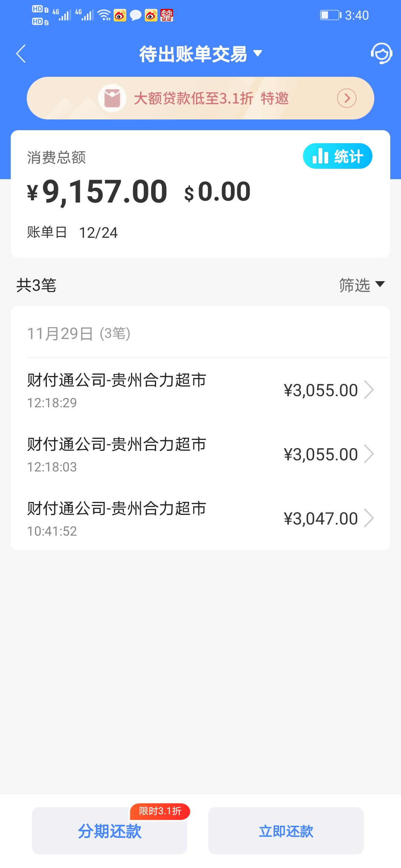401x868 pixels.
Task: Tap the battery icon in status bar
Action: click(330, 15)
